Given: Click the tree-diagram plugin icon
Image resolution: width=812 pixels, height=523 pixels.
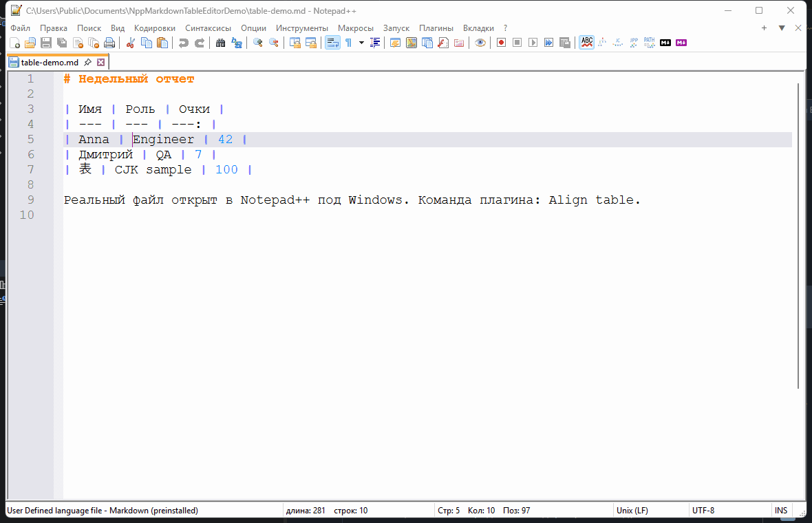Looking at the screenshot, I should [x=601, y=43].
